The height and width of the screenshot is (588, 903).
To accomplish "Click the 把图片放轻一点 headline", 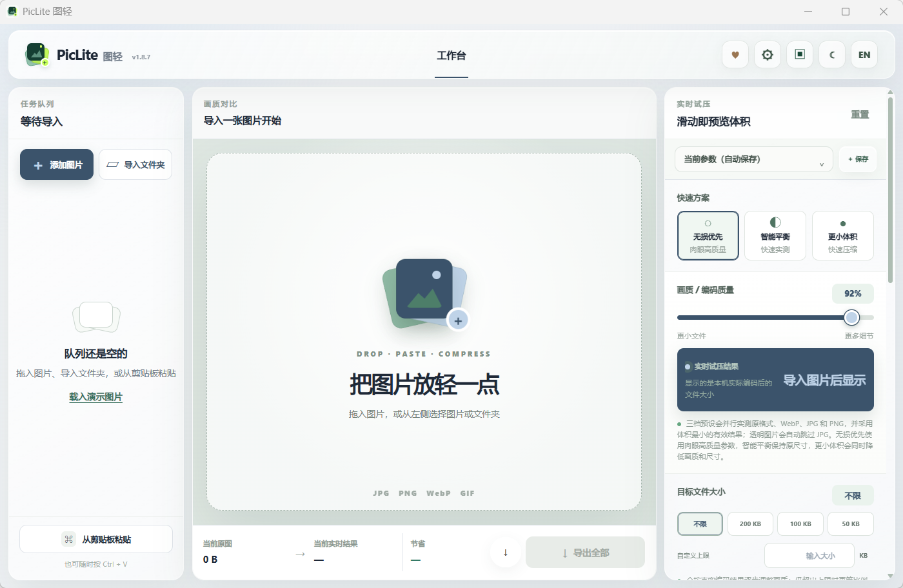I will (424, 384).
